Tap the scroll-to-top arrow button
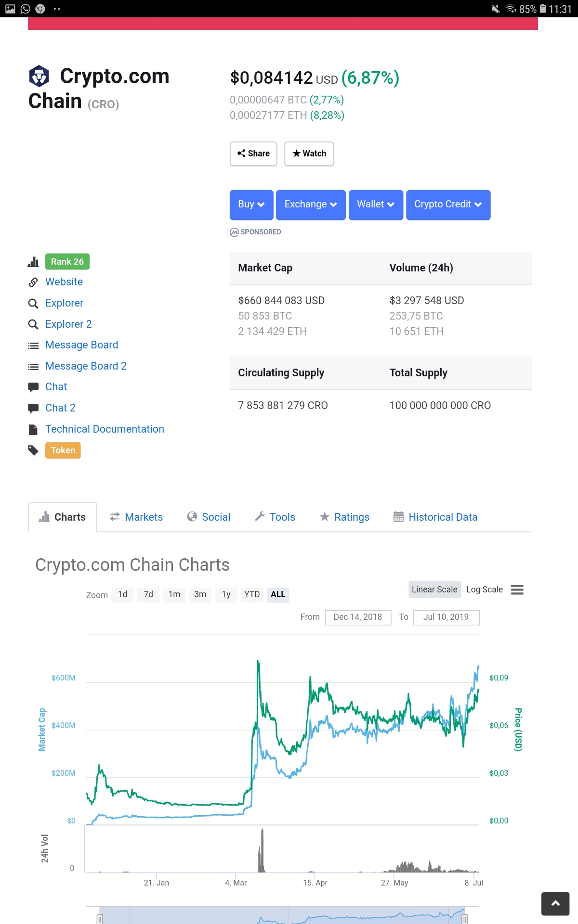 555,903
